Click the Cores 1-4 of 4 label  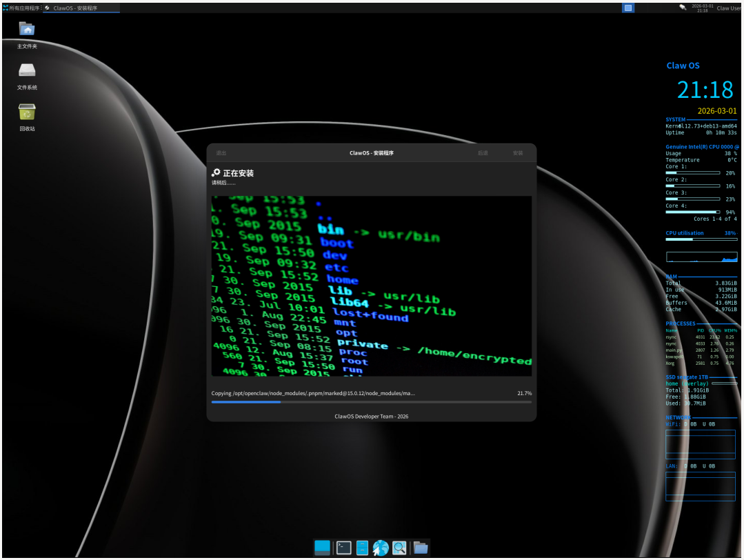pos(715,219)
